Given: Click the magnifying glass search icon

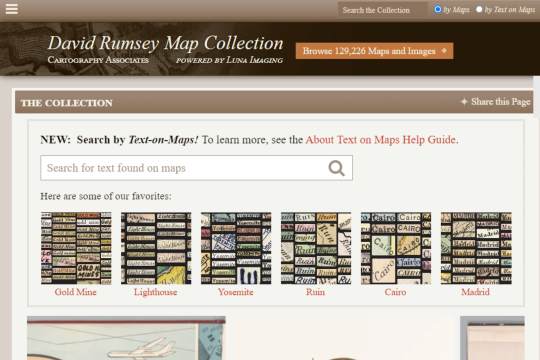Looking at the screenshot, I should (x=336, y=168).
